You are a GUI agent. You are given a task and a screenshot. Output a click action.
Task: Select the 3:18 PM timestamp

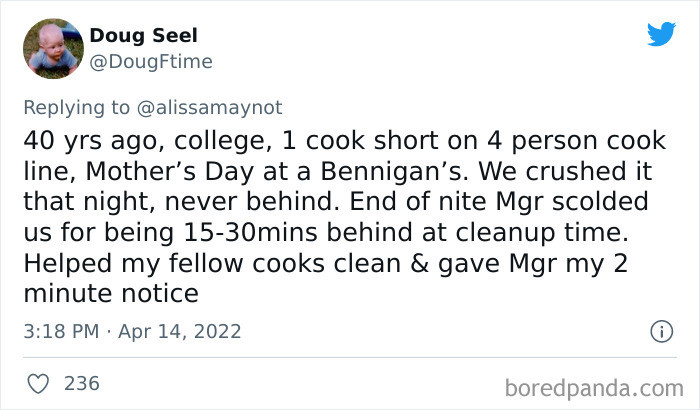click(61, 331)
